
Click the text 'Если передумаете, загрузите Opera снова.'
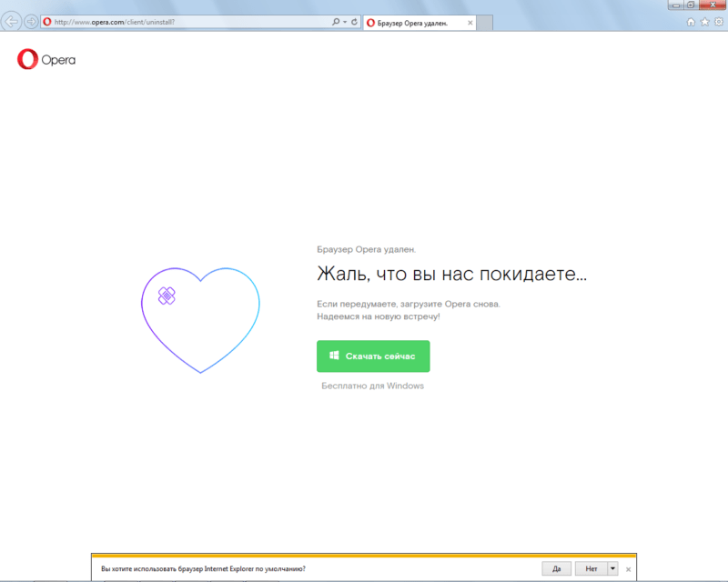tap(409, 305)
